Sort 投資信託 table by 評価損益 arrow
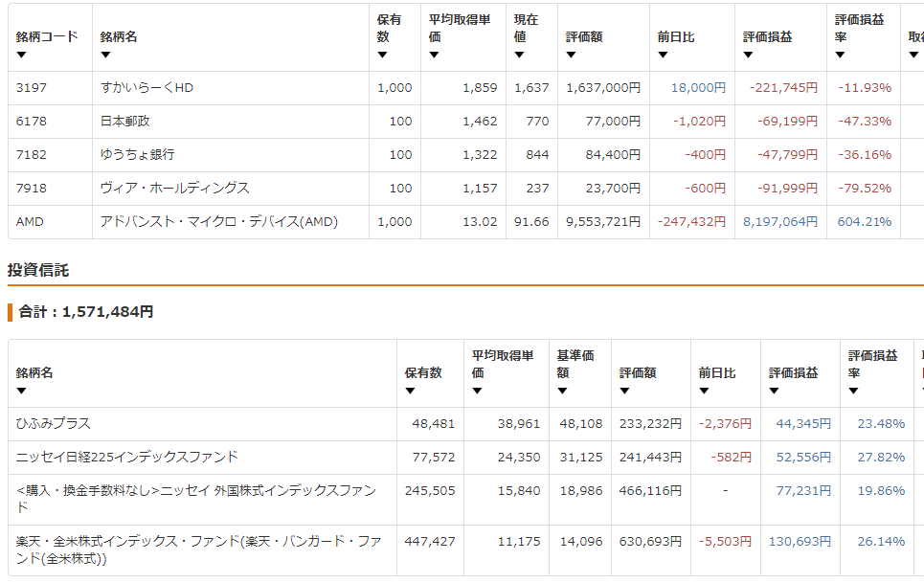Image resolution: width=924 pixels, height=583 pixels. (774, 391)
